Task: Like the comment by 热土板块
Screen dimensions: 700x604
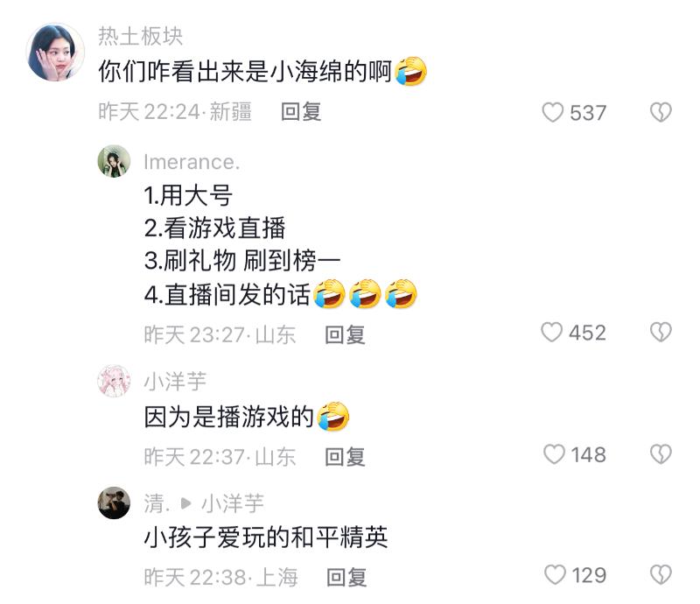Action: [553, 112]
